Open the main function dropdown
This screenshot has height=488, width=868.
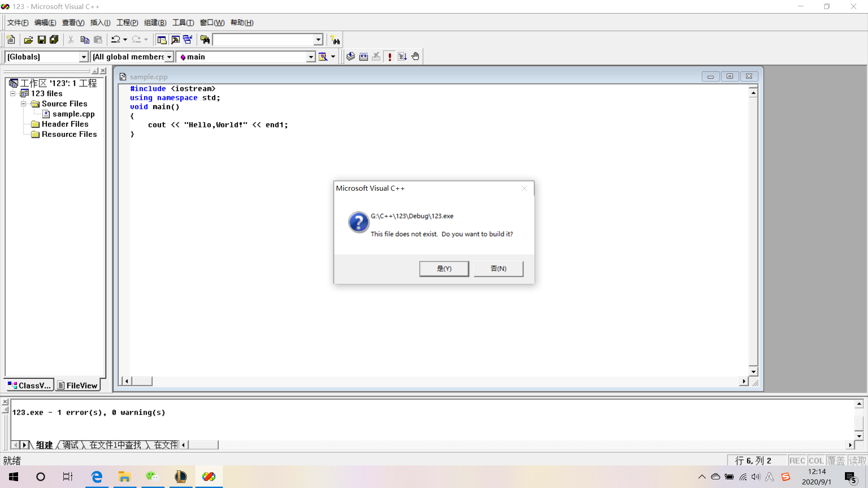tap(311, 57)
